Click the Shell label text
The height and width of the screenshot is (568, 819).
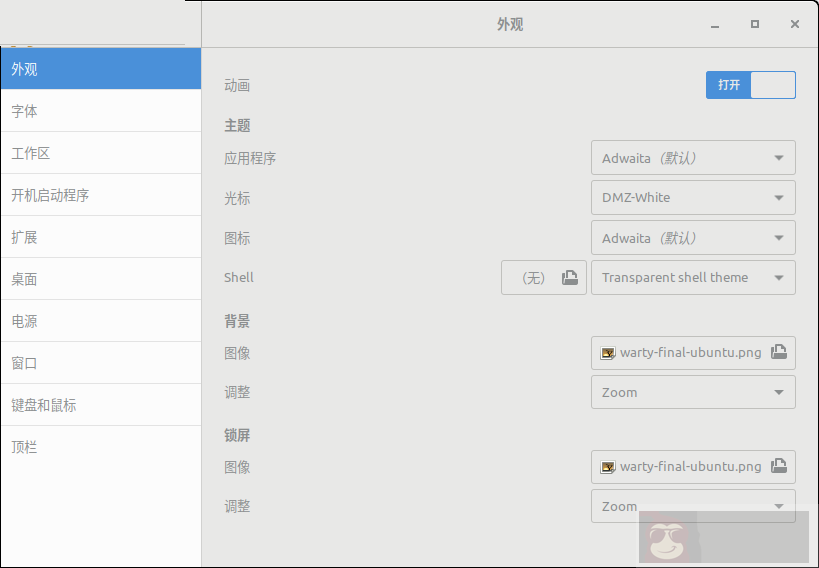click(239, 277)
